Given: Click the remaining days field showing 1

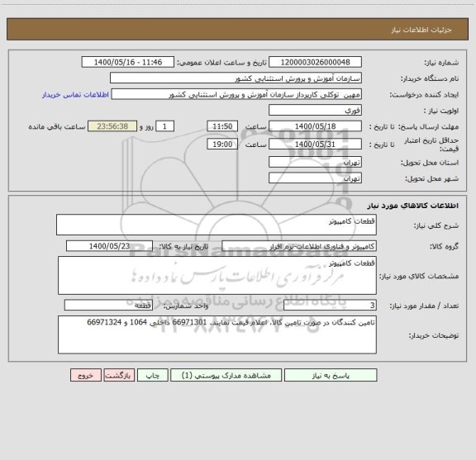Looking at the screenshot, I should pos(164,126).
